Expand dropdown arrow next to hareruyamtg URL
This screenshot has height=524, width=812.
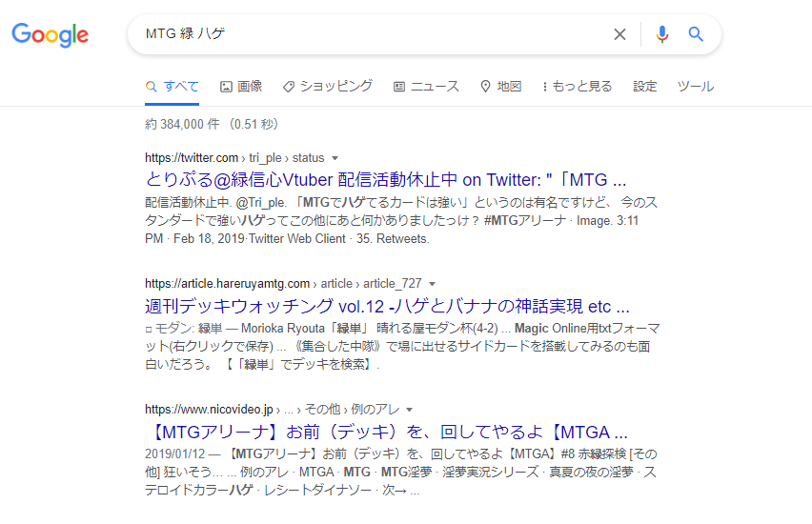coord(433,284)
